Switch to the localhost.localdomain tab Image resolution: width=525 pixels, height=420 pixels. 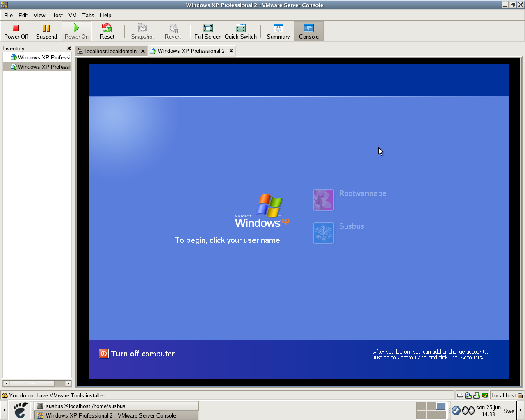point(111,51)
